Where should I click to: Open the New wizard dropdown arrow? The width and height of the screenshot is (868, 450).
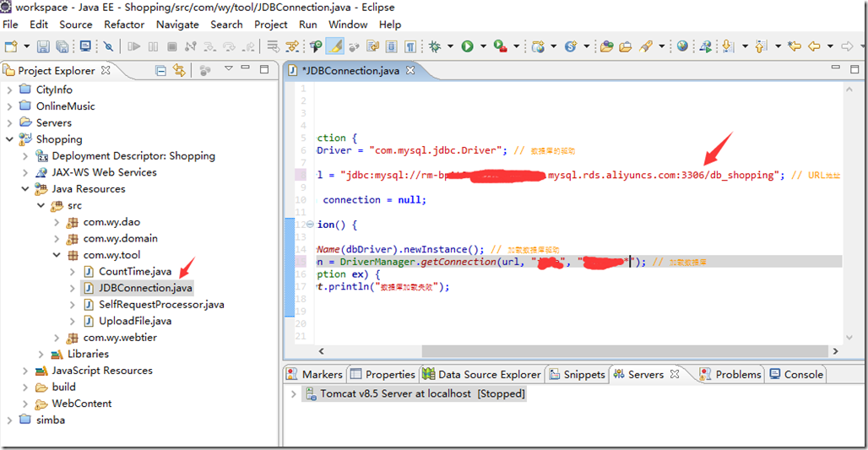coord(26,46)
